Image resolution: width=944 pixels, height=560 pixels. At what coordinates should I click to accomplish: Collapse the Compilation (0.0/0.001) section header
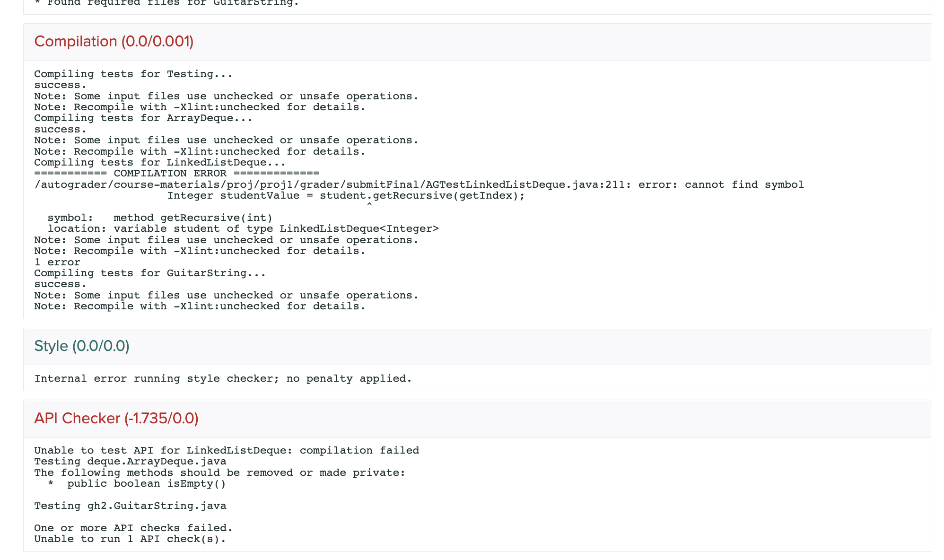pyautogui.click(x=114, y=42)
